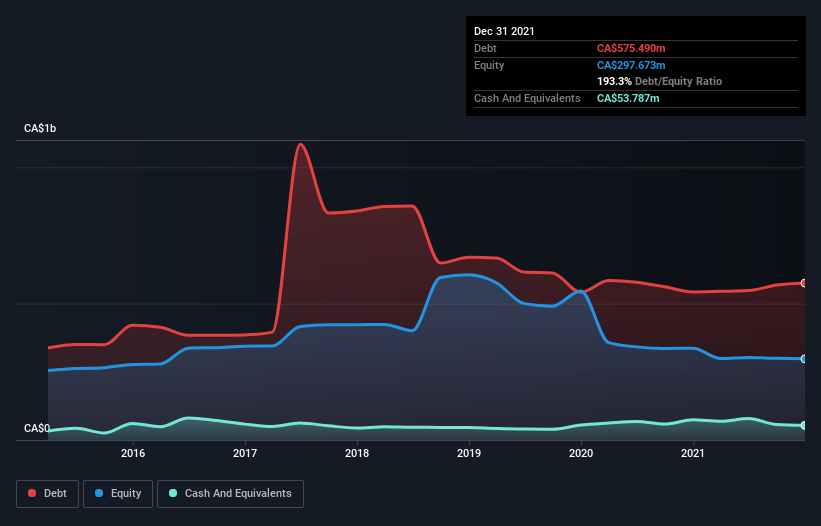
Task: Click the Dec 31 2021 tooltip date
Action: [x=504, y=31]
